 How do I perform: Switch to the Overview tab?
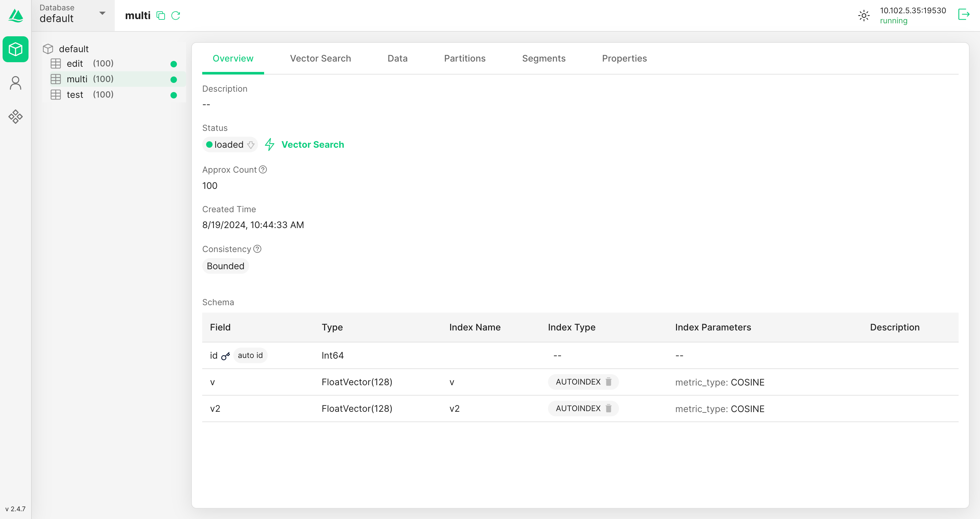point(233,58)
